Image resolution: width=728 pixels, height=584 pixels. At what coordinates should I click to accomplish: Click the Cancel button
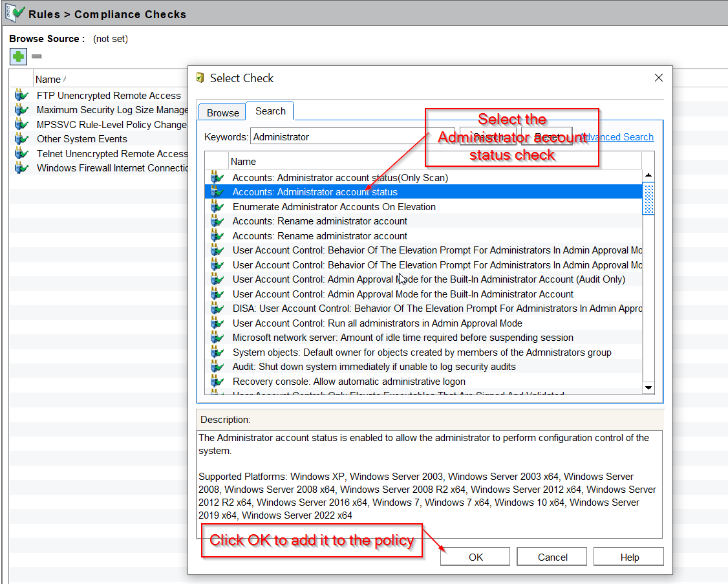click(x=552, y=557)
